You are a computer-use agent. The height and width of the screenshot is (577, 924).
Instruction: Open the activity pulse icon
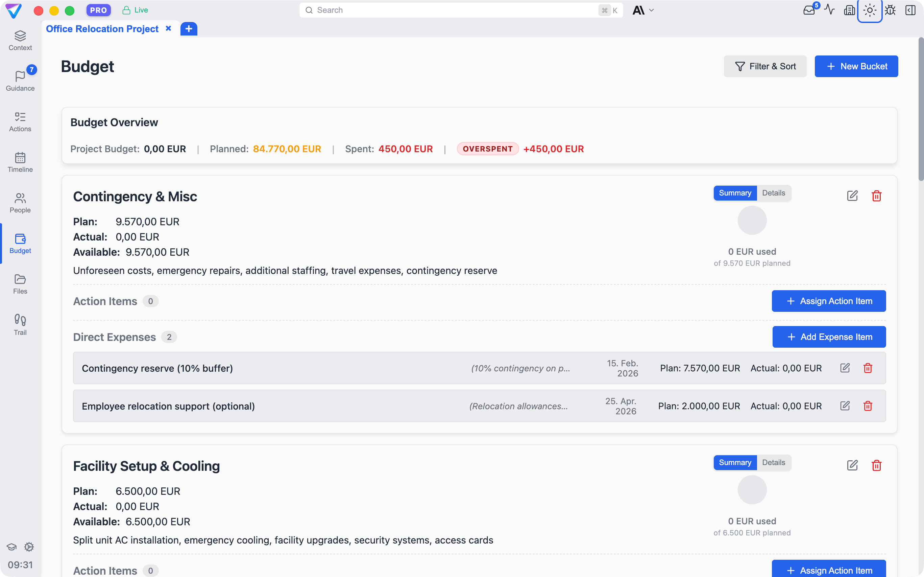(829, 10)
